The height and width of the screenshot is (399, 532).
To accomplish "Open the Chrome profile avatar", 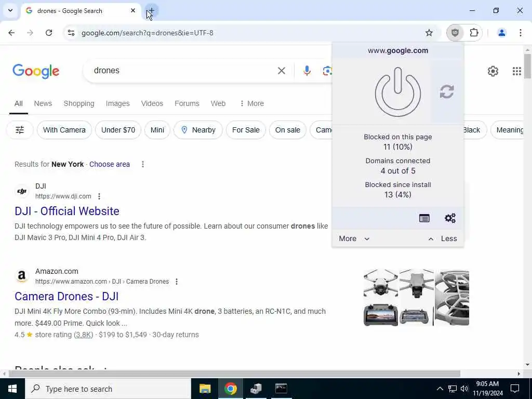I will coord(501,33).
